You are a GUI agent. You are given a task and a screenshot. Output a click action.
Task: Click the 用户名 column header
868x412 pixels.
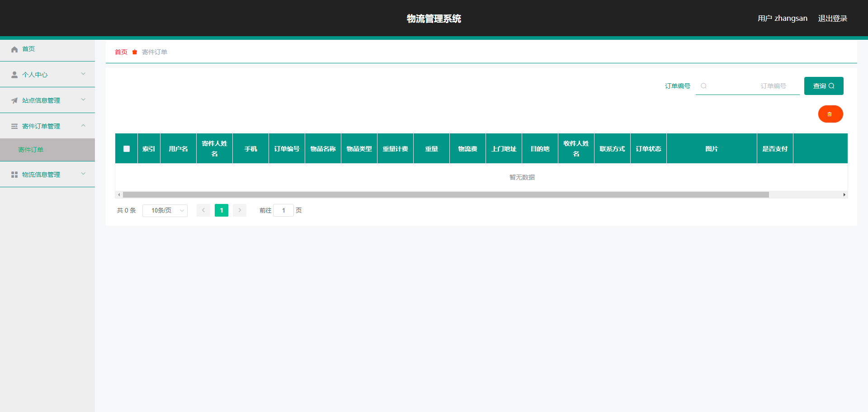179,149
